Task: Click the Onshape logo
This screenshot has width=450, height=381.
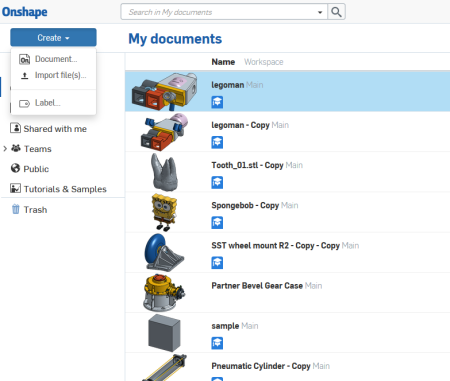Action: click(x=25, y=12)
